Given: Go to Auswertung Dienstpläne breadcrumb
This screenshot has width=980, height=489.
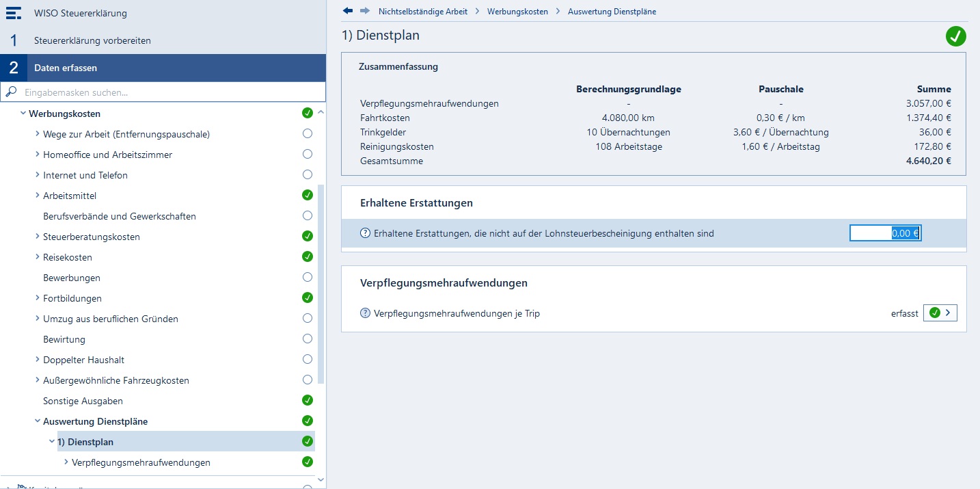Looking at the screenshot, I should point(612,12).
